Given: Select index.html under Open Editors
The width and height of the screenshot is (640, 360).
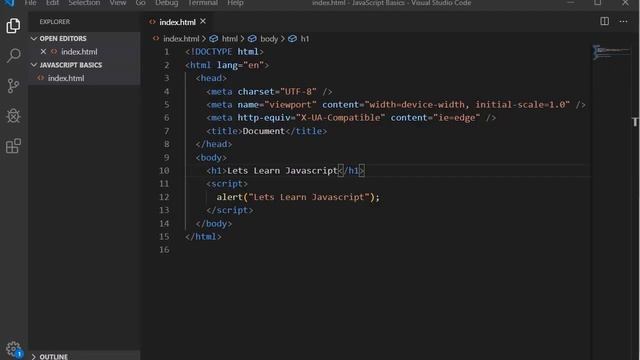Looking at the screenshot, I should [x=79, y=51].
